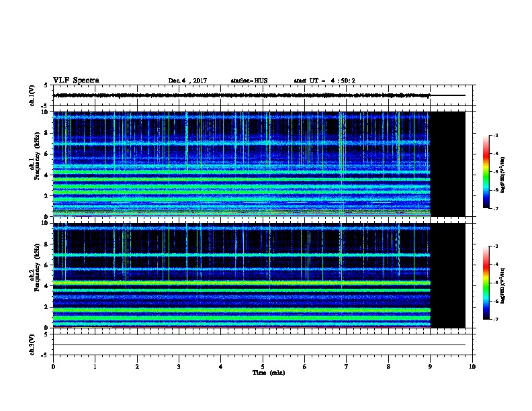Click the ch.2 spectrogram's black no-data region after minute 9
532x411 pixels.
(448, 275)
